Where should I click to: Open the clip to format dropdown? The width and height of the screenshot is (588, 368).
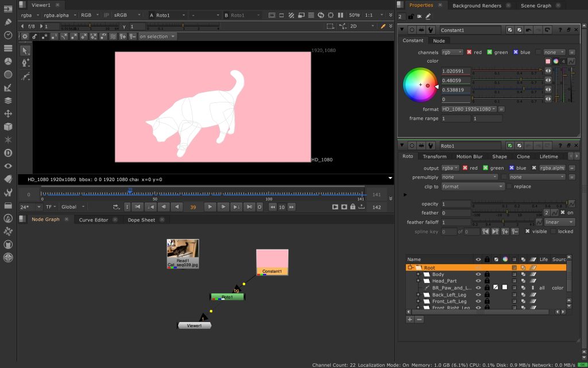(473, 186)
